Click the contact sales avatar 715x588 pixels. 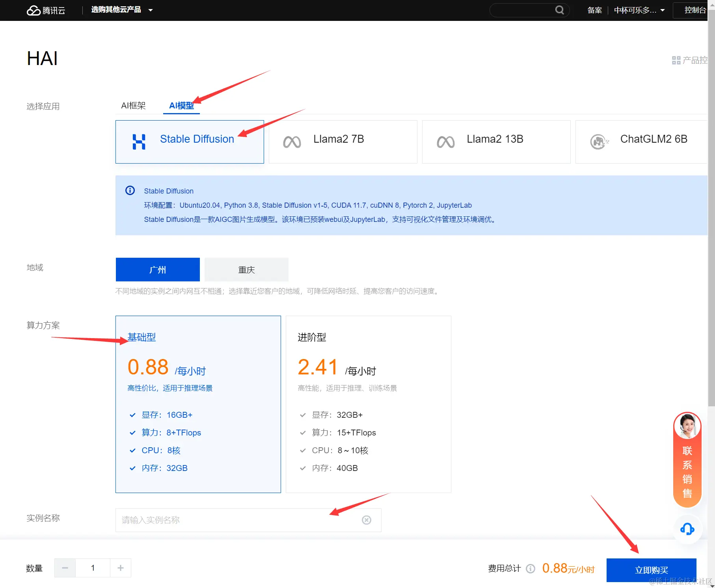click(687, 426)
